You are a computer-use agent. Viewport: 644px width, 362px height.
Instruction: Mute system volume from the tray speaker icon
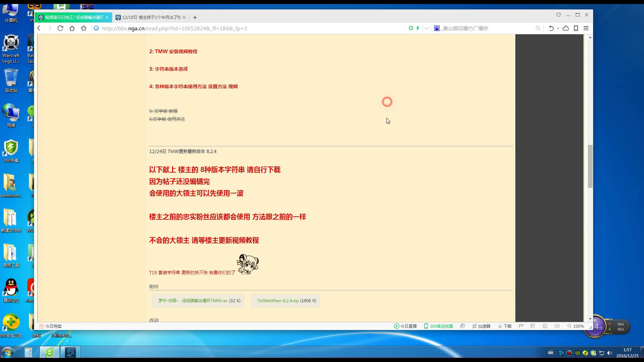610,353
